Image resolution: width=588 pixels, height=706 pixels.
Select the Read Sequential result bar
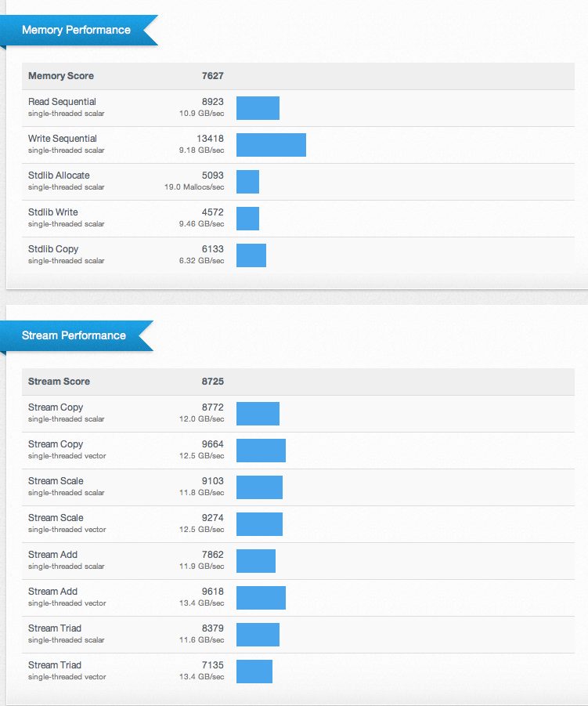pos(258,108)
